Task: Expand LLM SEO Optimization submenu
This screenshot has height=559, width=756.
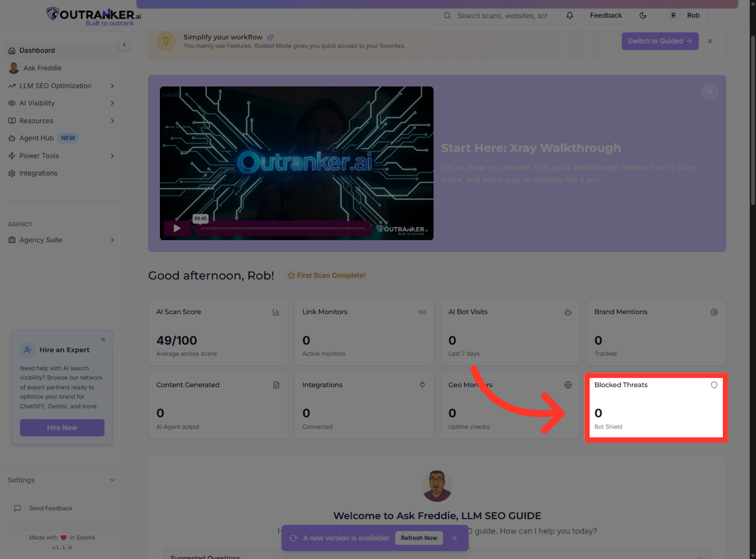Action: pos(112,86)
